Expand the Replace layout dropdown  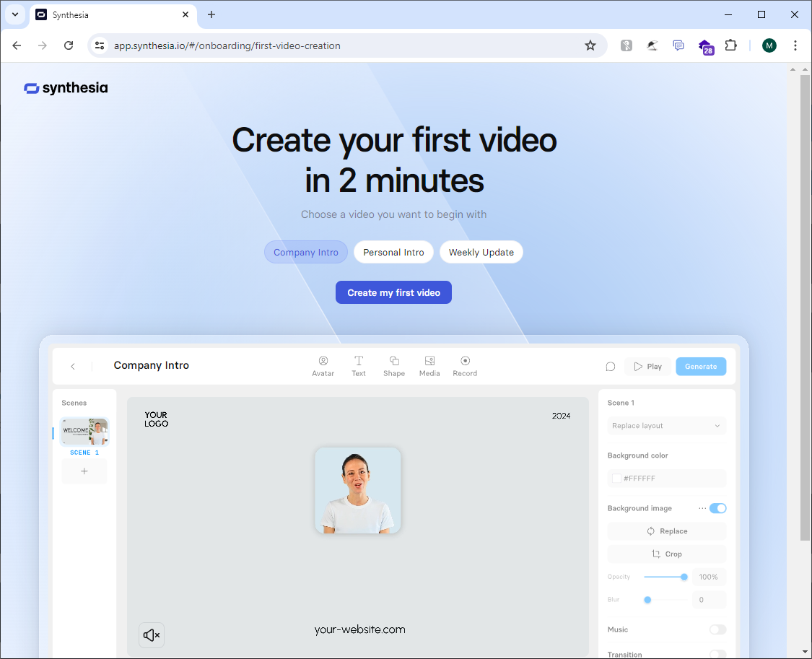tap(666, 426)
